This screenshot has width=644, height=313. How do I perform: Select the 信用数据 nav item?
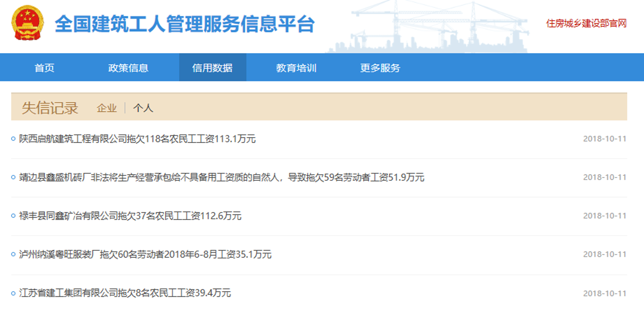click(212, 68)
